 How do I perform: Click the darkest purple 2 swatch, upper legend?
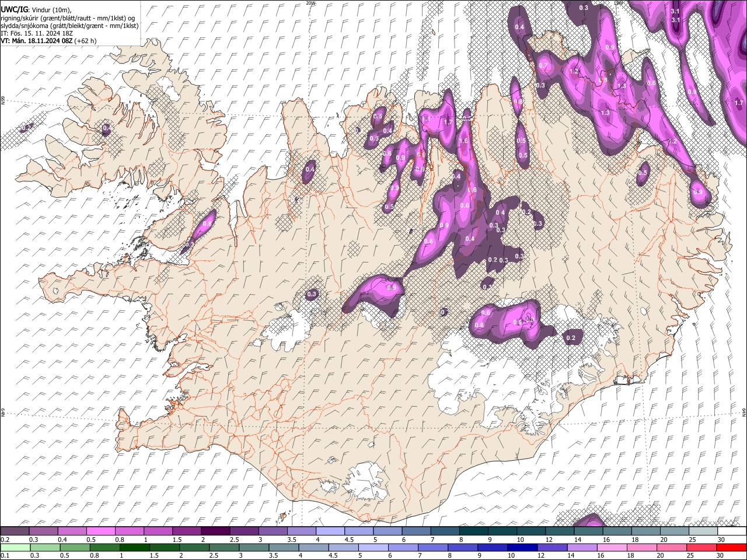point(215,531)
